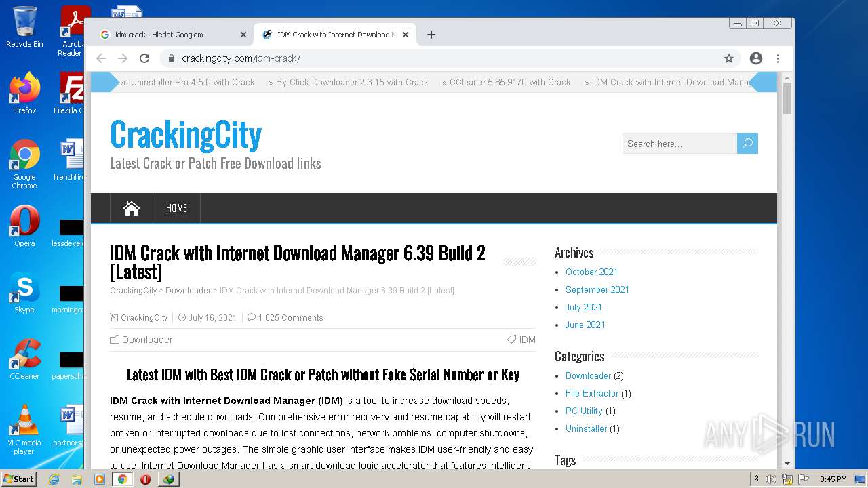Image resolution: width=868 pixels, height=488 pixels.
Task: Click the home icon in nav bar
Action: (x=132, y=208)
